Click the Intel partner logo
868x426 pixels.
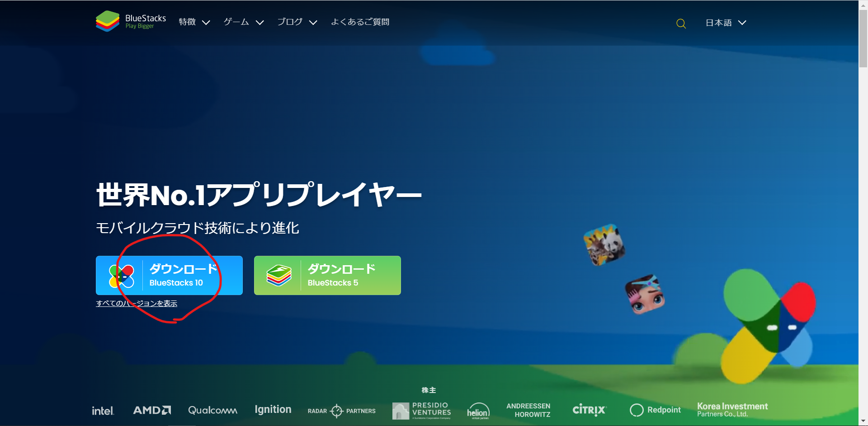[x=103, y=411]
